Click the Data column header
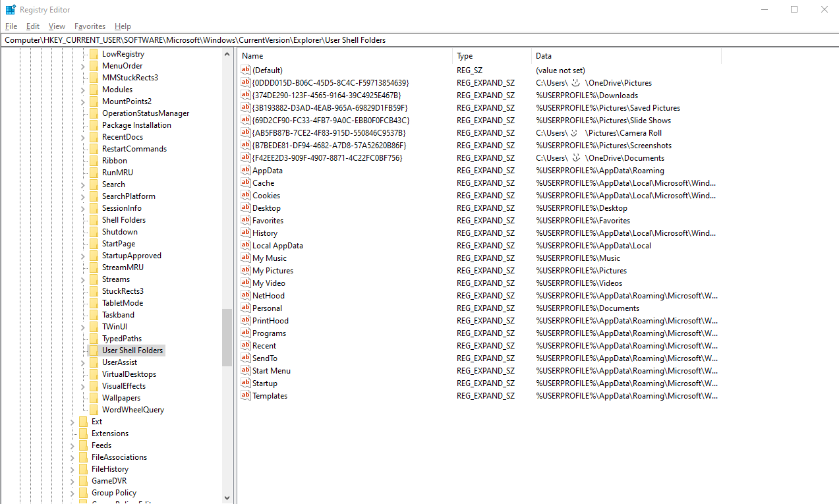The image size is (839, 504). pos(627,56)
